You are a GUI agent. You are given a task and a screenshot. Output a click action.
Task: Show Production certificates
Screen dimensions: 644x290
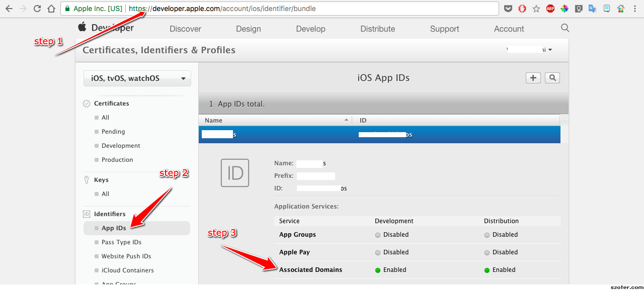(117, 160)
